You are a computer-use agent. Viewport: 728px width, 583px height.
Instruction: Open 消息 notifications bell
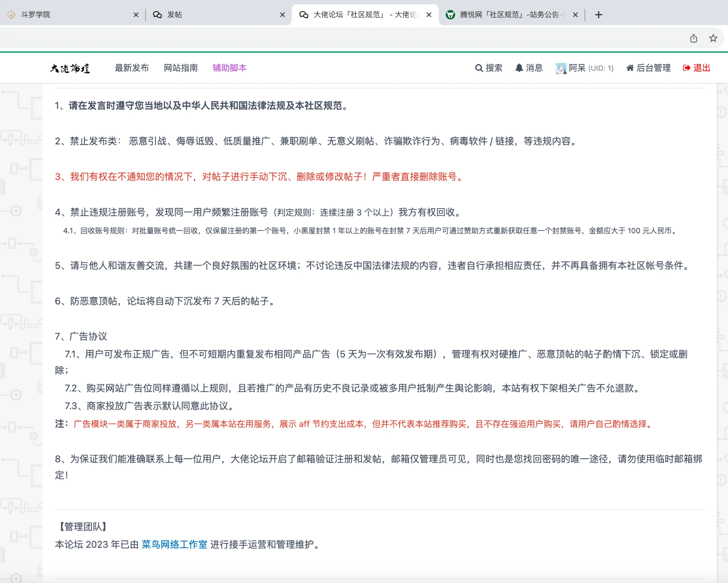[519, 68]
